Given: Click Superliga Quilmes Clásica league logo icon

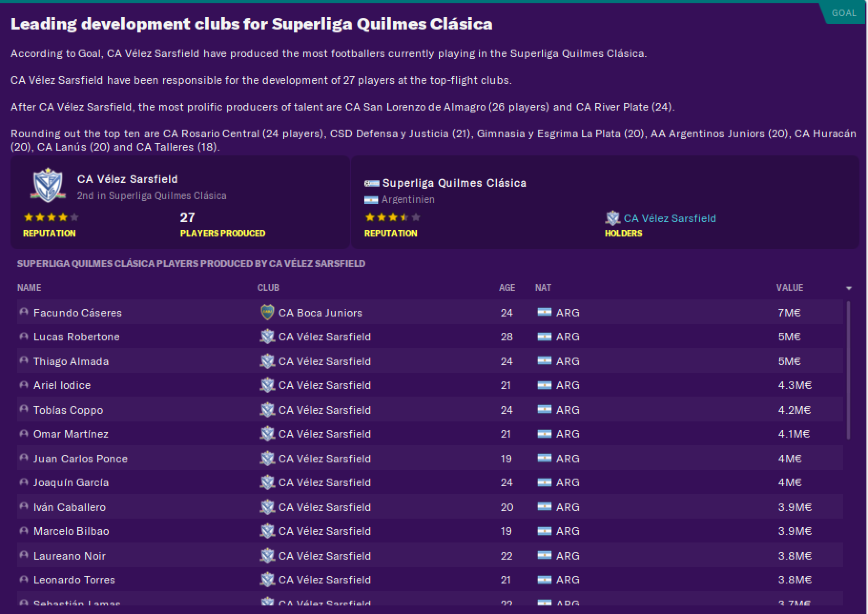Looking at the screenshot, I should pos(372,183).
